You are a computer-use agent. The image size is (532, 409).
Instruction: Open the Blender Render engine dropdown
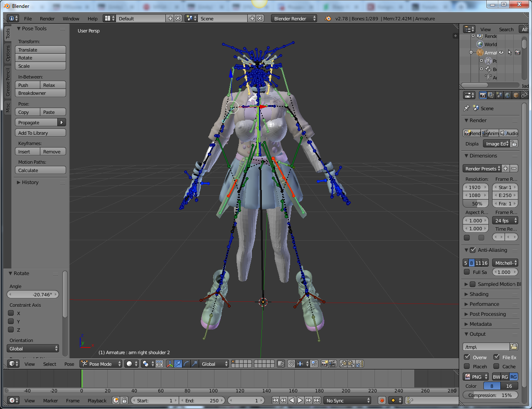294,18
